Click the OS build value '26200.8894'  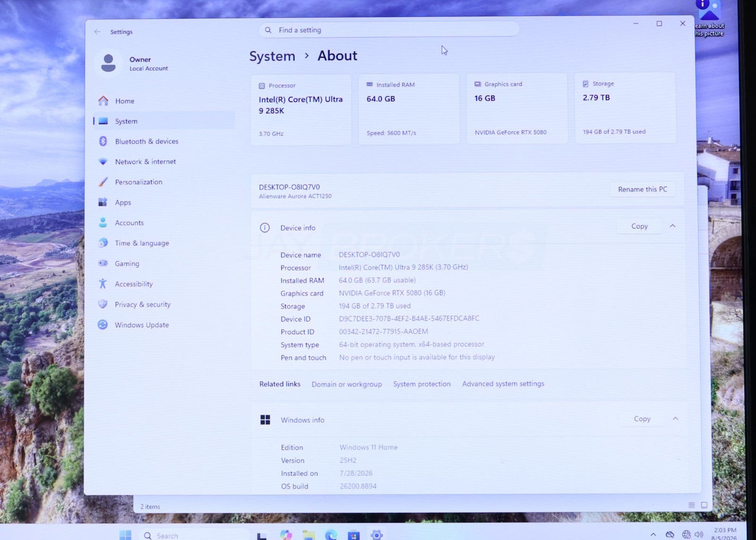tap(358, 486)
